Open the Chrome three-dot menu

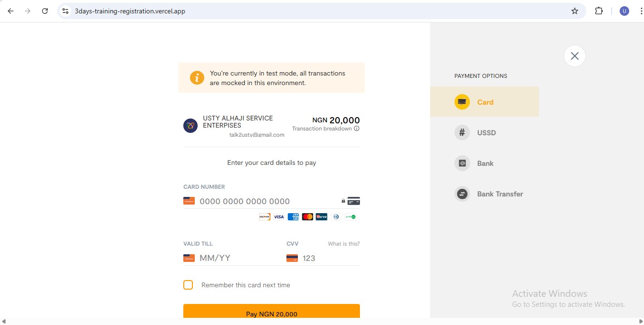641,11
